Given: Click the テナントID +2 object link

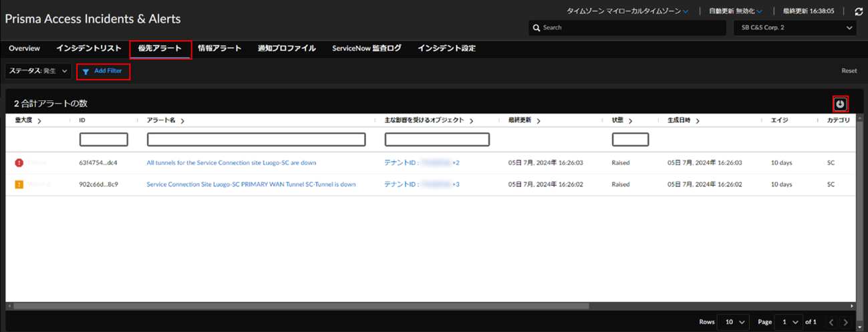Looking at the screenshot, I should 422,162.
